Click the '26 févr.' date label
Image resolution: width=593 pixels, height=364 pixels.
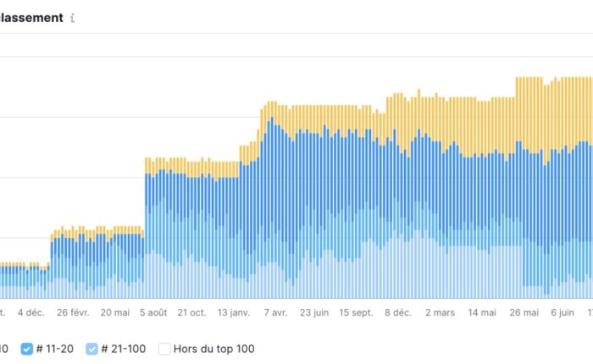click(x=72, y=312)
